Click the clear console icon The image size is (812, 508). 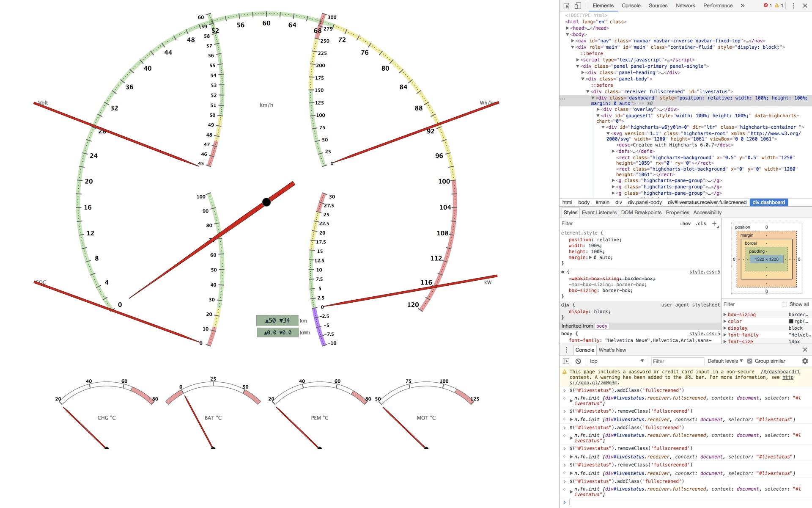pos(578,361)
